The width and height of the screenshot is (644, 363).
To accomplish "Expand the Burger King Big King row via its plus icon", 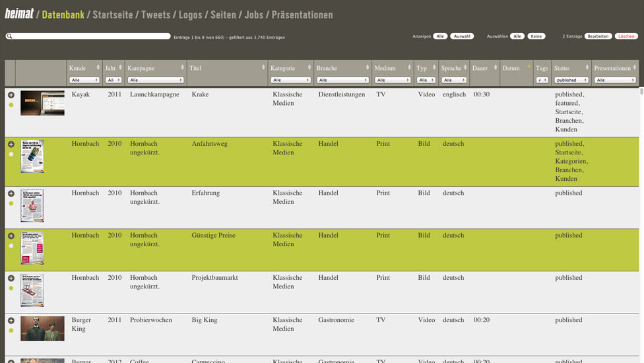I will pyautogui.click(x=11, y=320).
